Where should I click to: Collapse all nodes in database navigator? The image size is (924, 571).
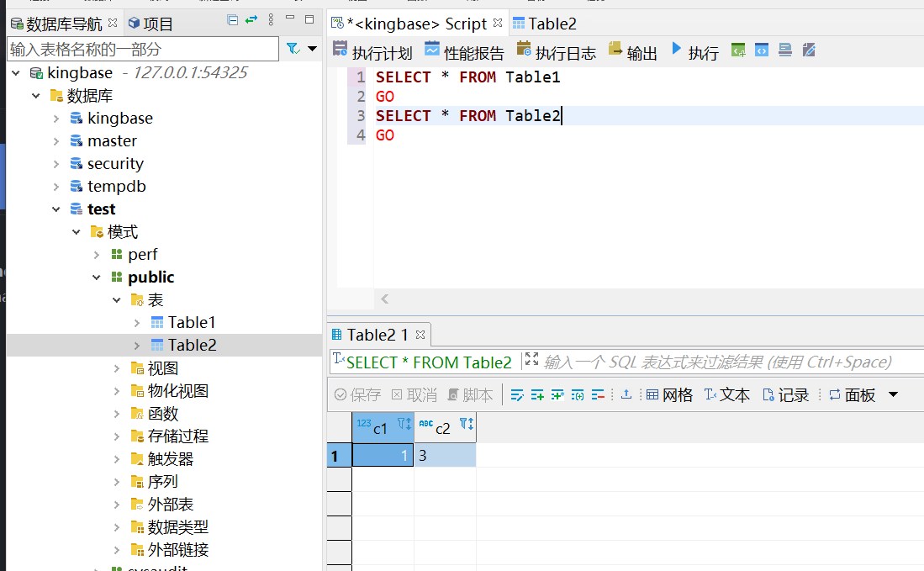pos(233,21)
